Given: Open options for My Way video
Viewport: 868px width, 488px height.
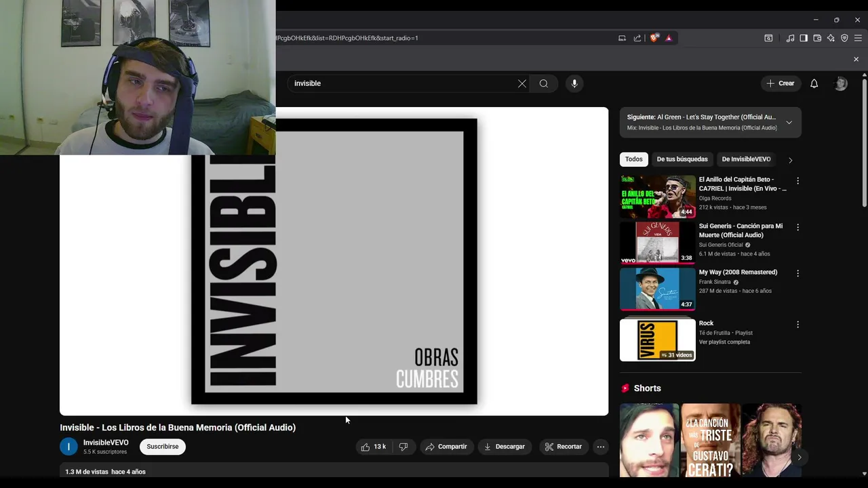Looking at the screenshot, I should tap(797, 273).
